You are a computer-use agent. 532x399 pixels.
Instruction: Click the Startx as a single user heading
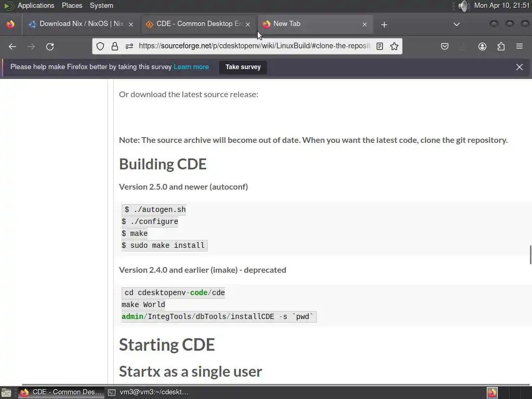click(191, 371)
